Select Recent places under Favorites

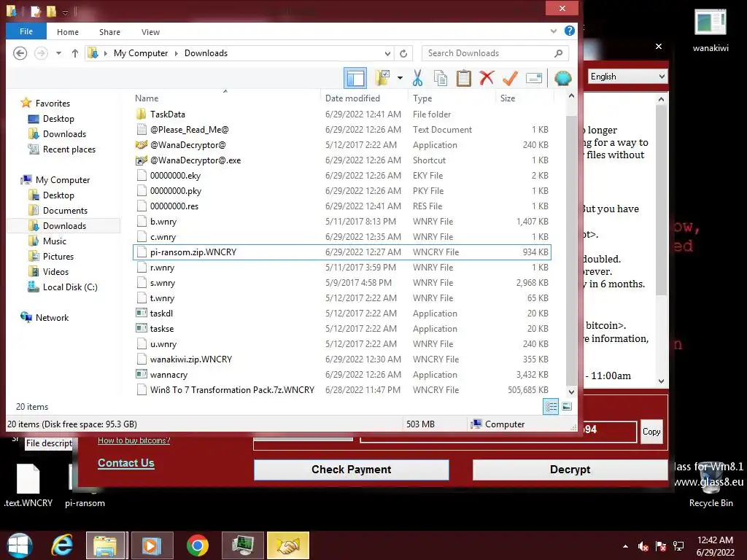click(x=69, y=149)
